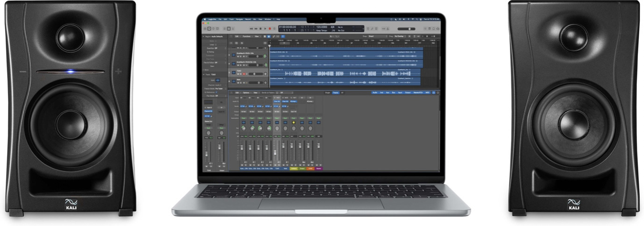Open the Navigate menu
This screenshot has width=644, height=226.
239,19
